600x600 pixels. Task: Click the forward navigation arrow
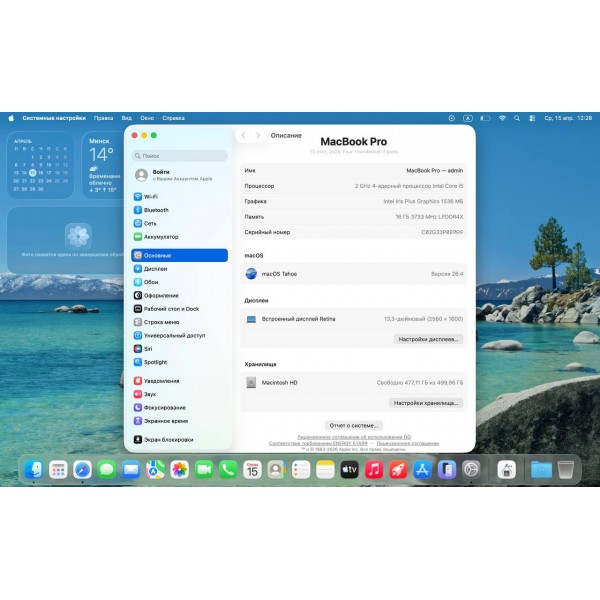coord(258,135)
